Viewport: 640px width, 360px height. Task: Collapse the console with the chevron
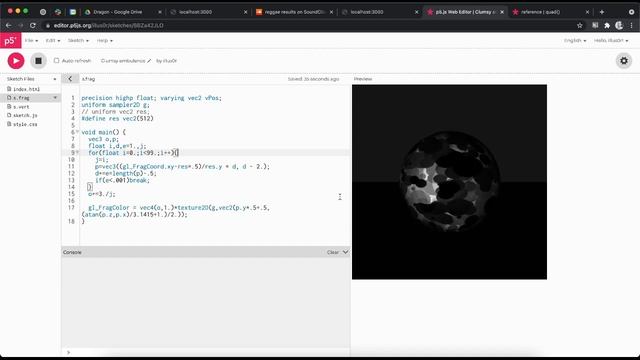345,252
